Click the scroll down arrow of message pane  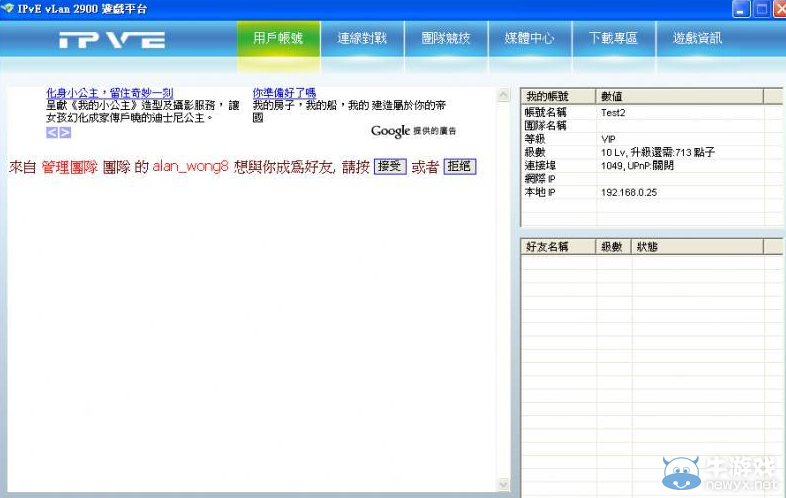click(x=503, y=484)
